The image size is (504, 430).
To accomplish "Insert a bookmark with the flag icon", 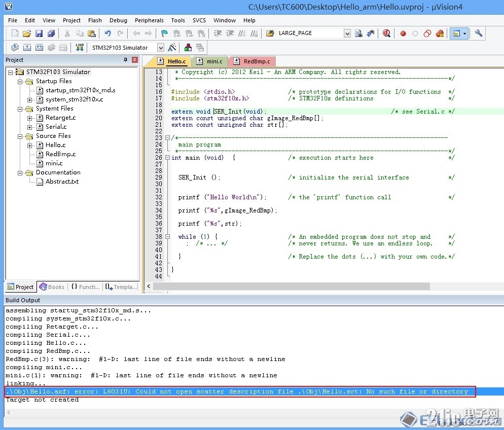I will coord(164,33).
